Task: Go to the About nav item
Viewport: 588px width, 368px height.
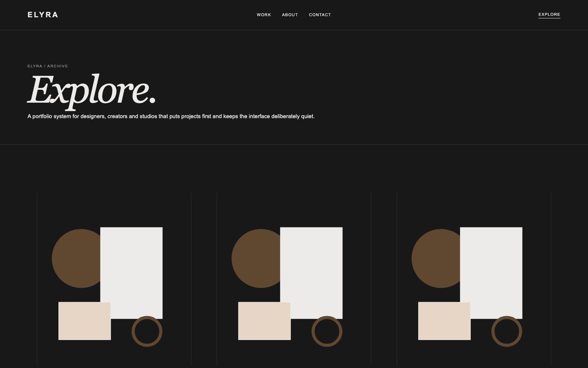Action: 290,15
